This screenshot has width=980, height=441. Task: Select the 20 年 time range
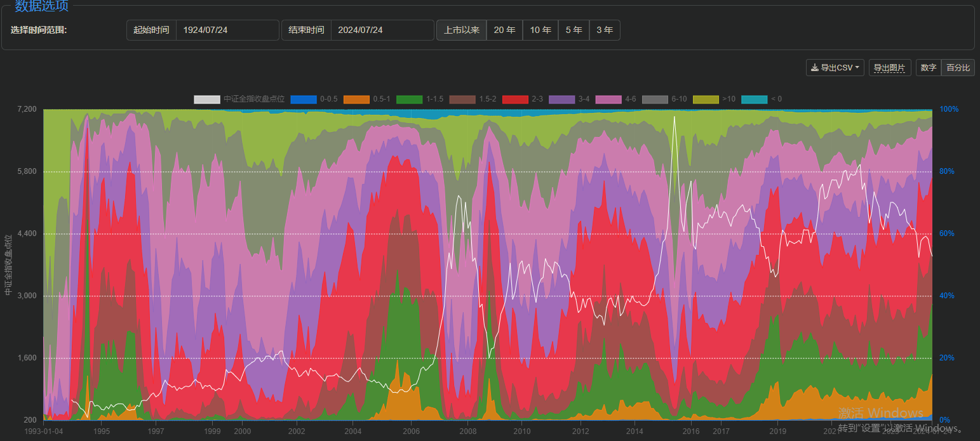[504, 30]
